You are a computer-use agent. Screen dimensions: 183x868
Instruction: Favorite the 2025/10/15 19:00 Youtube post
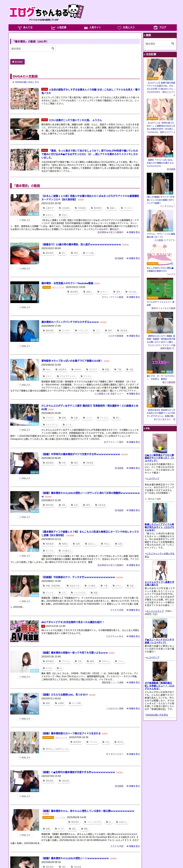pyautogui.click(x=25, y=307)
